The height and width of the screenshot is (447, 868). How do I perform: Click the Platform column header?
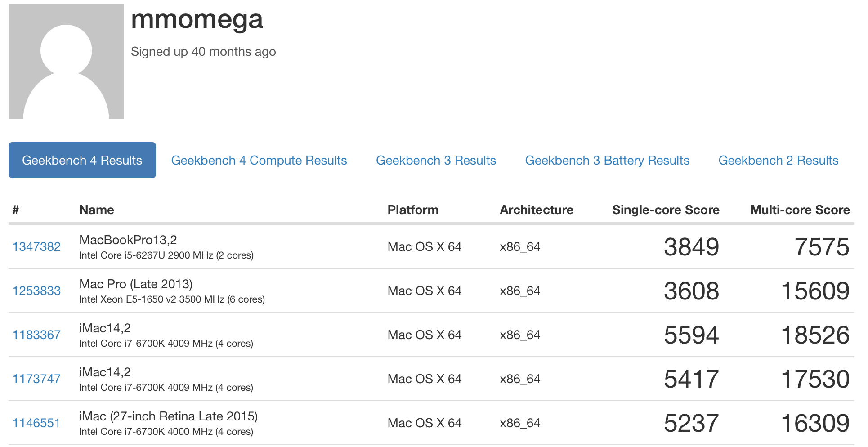click(413, 210)
